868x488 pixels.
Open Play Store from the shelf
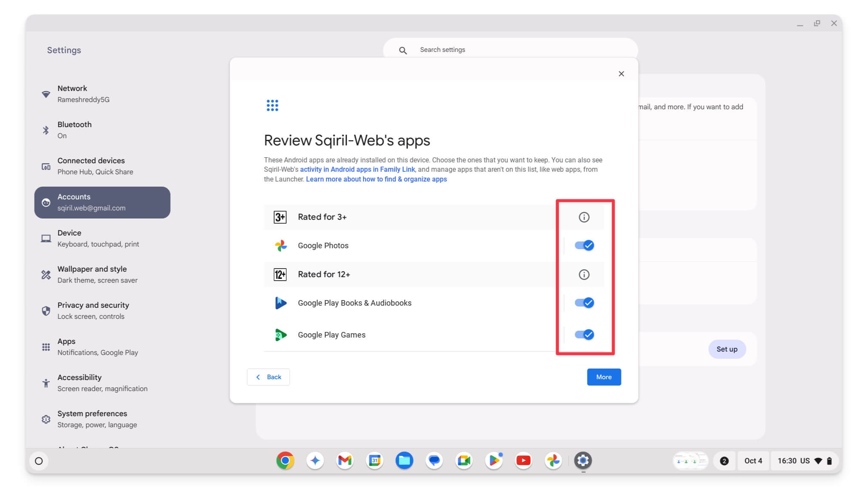coord(494,460)
